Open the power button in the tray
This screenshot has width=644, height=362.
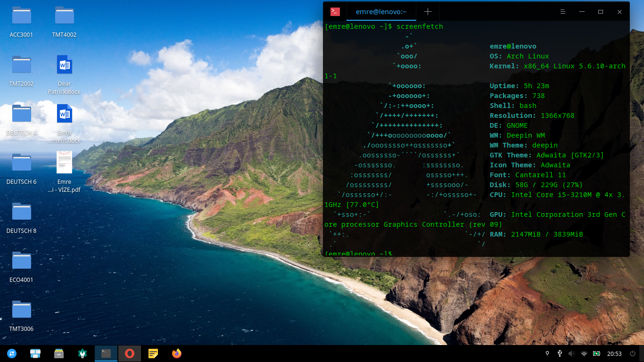tap(633, 354)
